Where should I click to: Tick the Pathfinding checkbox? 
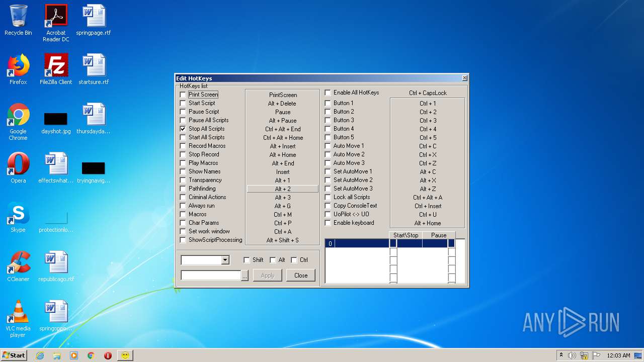183,189
